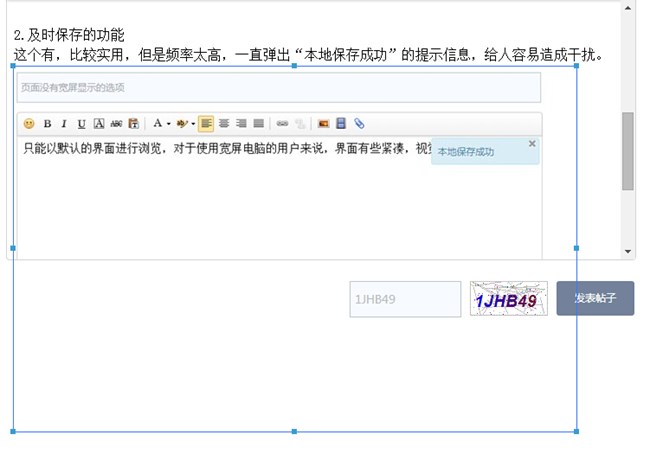Insert an image into the post
The height and width of the screenshot is (454, 650).
pyautogui.click(x=323, y=124)
